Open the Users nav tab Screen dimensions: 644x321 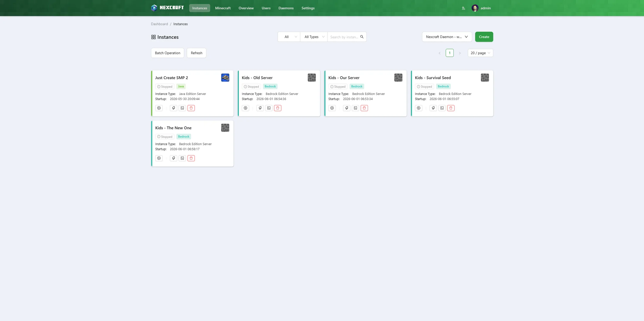[266, 8]
